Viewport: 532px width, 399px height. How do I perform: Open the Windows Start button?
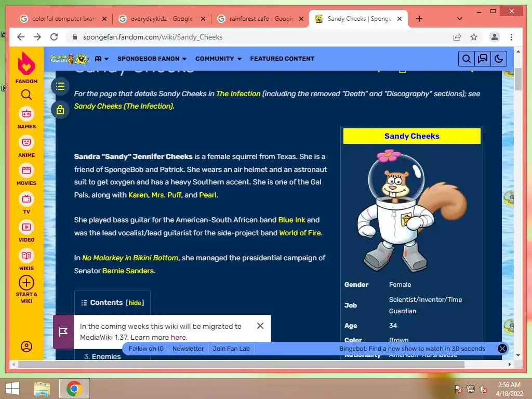point(12,389)
